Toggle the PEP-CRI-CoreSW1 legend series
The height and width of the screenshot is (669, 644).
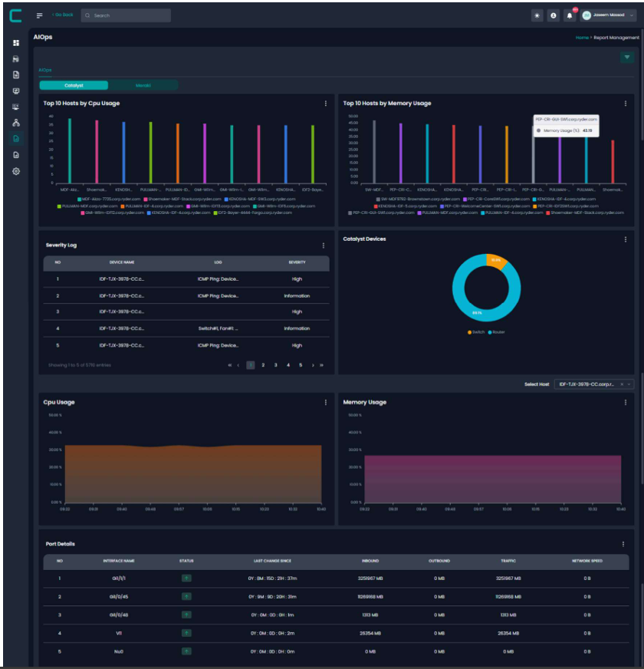(497, 199)
